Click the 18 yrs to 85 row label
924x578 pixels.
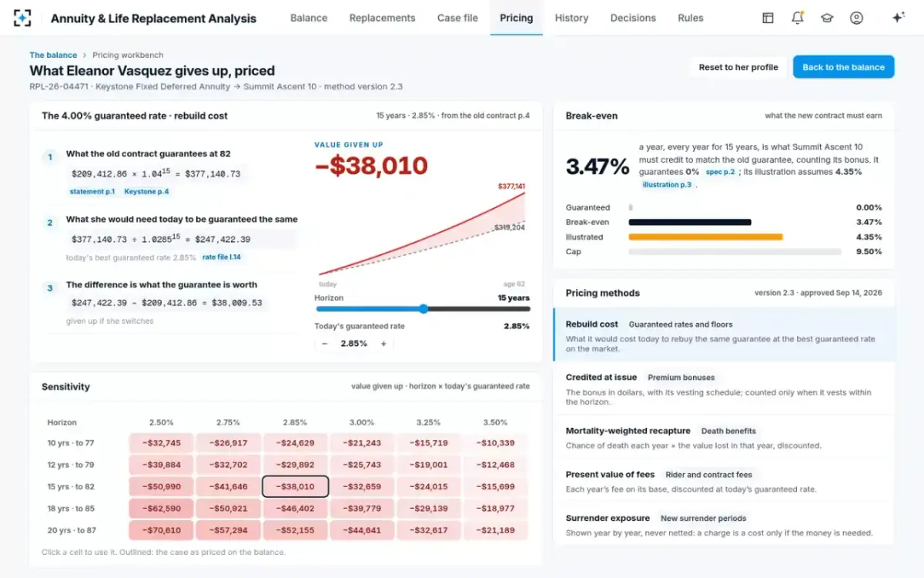tap(71, 509)
